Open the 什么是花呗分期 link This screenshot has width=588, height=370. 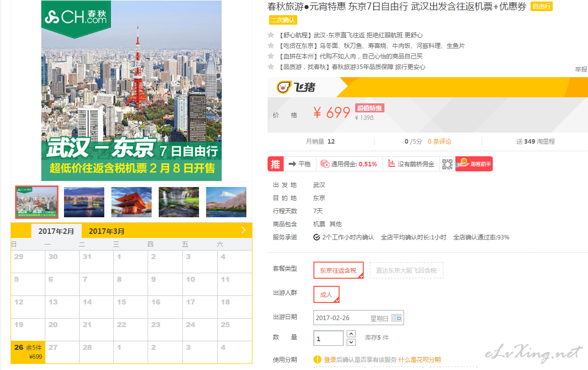(x=420, y=359)
